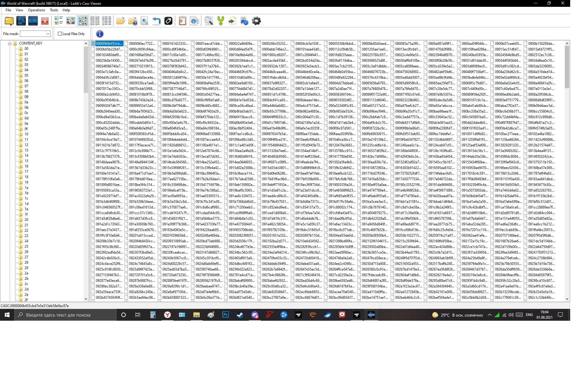Screen dimensions: 588x392
Task: Click the green fork arrow icon
Action: pyautogui.click(x=221, y=21)
